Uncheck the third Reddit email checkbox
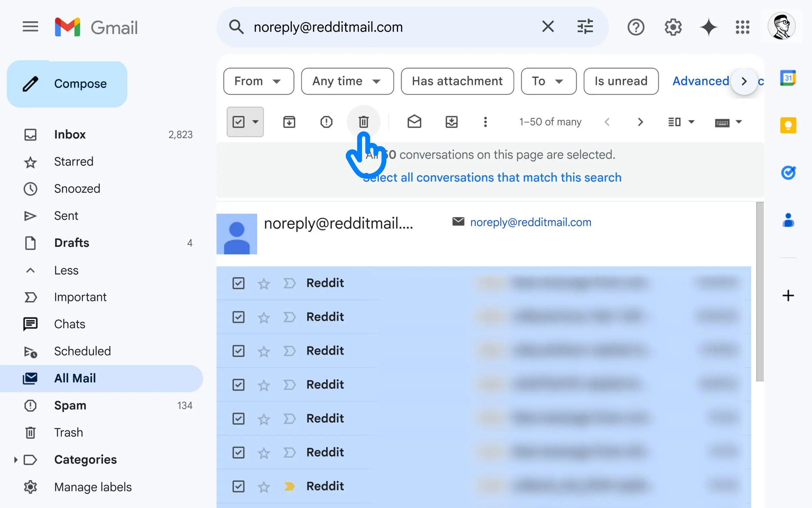This screenshot has height=508, width=812. coord(239,351)
